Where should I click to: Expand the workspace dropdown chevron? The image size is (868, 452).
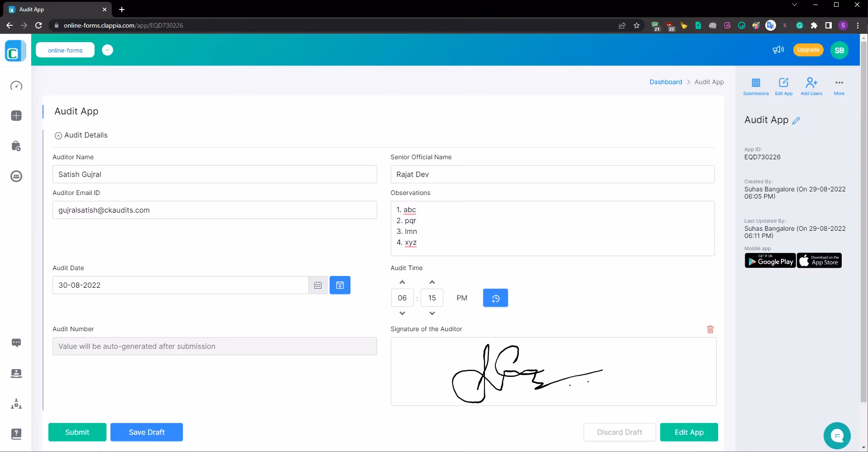(107, 50)
